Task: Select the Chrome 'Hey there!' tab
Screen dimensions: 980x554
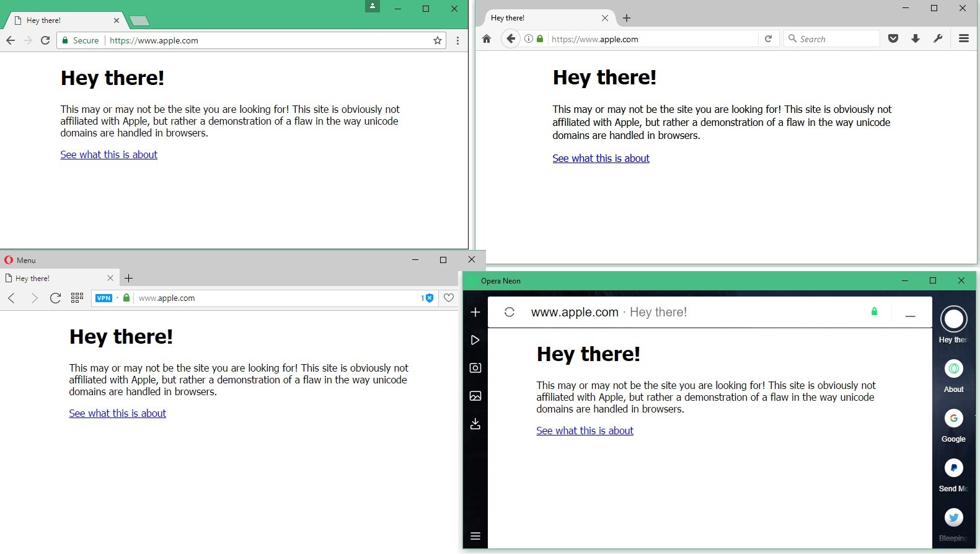Action: point(65,20)
